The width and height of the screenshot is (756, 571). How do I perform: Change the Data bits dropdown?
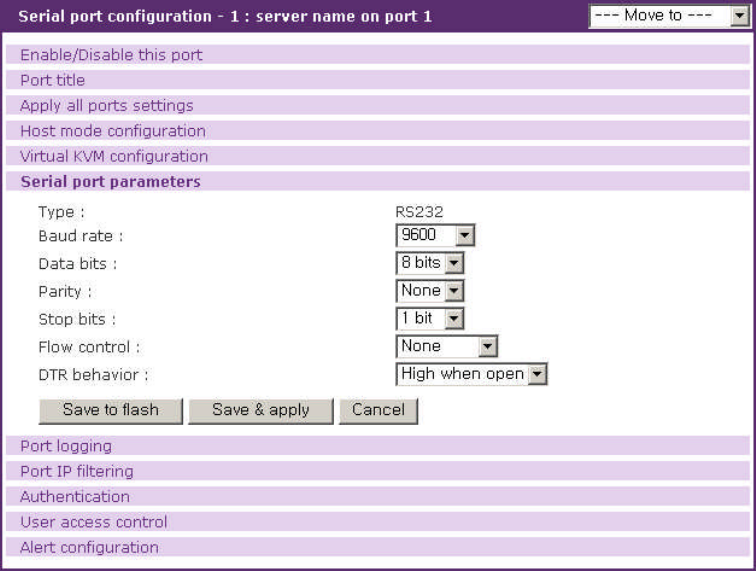[430, 264]
